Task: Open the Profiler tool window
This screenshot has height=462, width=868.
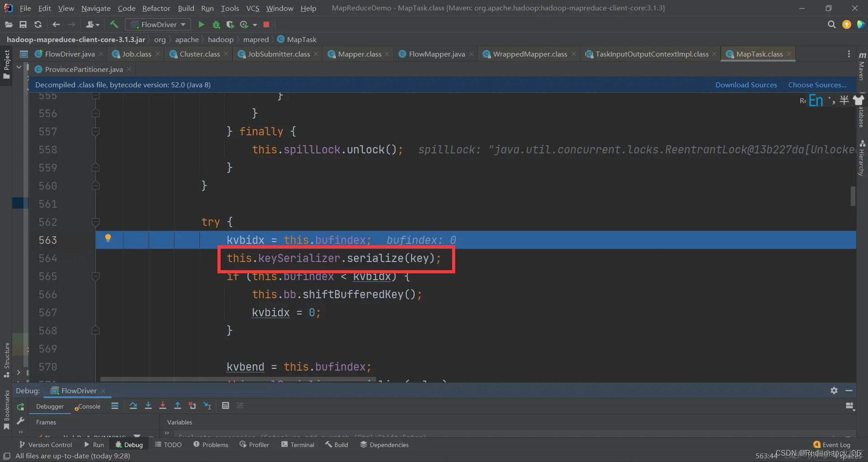Action: [x=254, y=445]
